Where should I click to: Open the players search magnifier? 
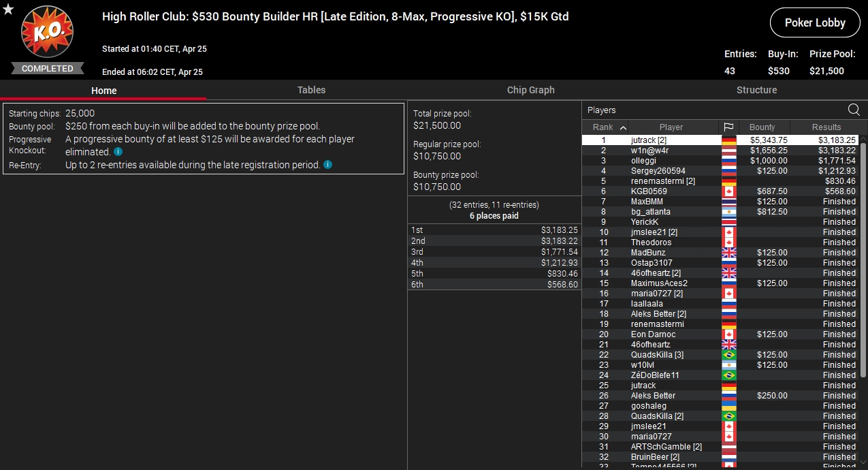pyautogui.click(x=854, y=110)
